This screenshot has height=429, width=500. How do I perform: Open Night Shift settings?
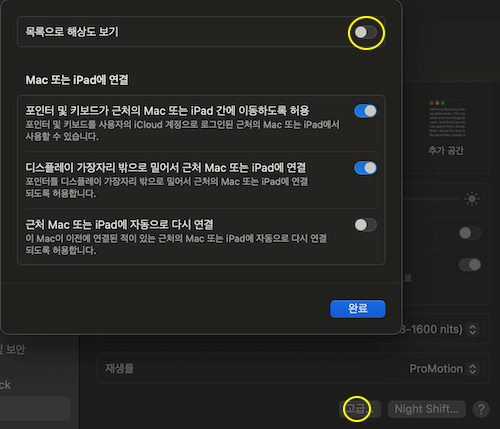pyautogui.click(x=426, y=409)
